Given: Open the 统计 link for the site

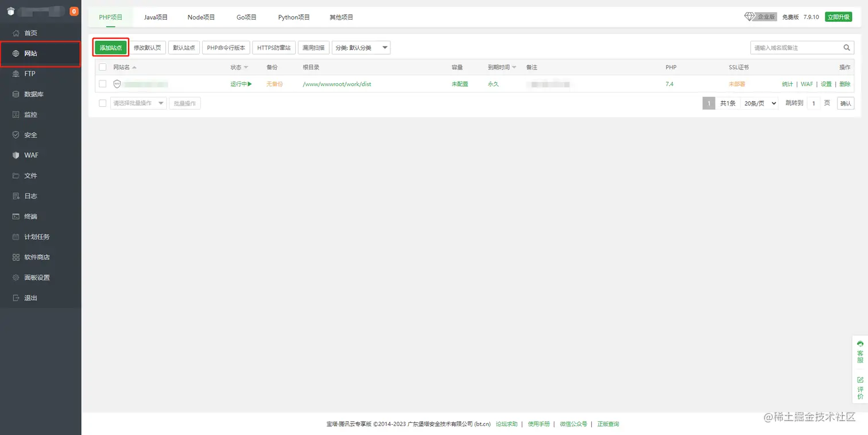Looking at the screenshot, I should click(787, 84).
